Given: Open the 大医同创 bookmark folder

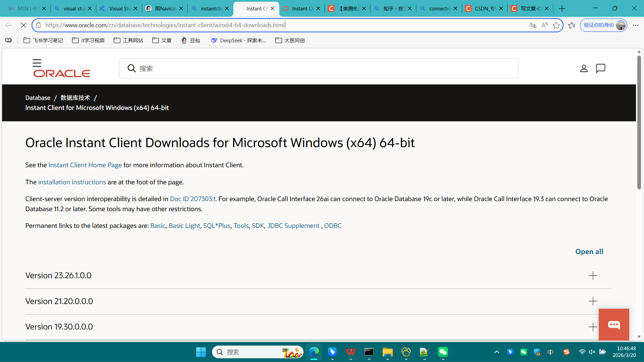Looking at the screenshot, I should [x=290, y=40].
